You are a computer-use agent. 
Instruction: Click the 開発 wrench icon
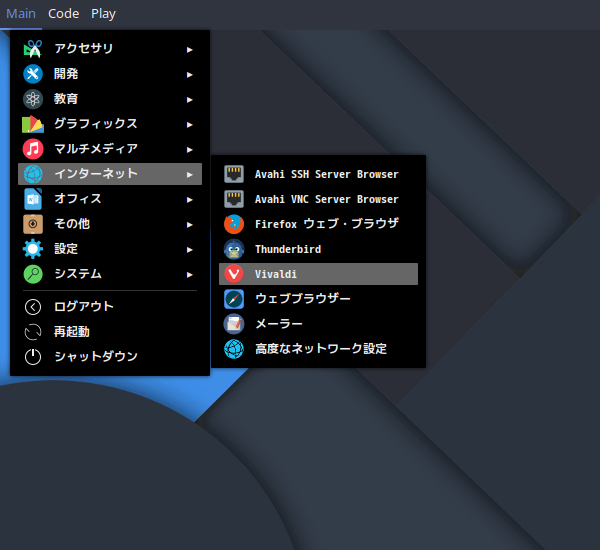pos(33,74)
